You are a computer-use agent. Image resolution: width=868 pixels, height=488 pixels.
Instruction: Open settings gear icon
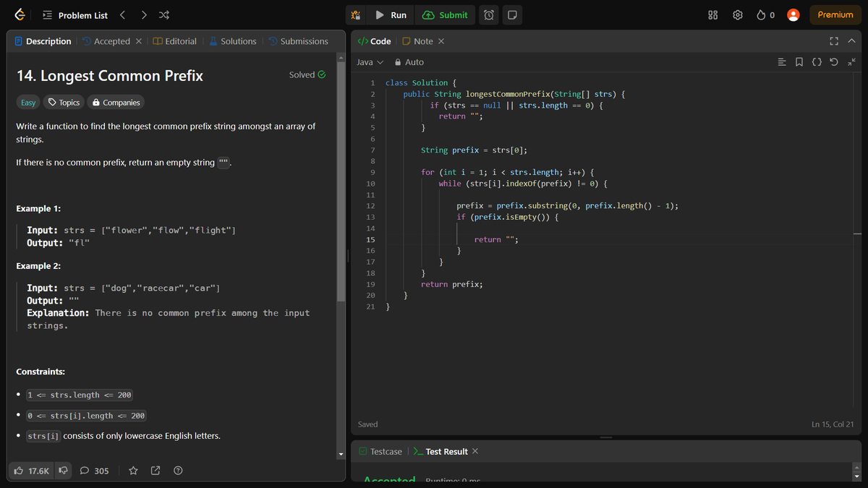(x=738, y=15)
